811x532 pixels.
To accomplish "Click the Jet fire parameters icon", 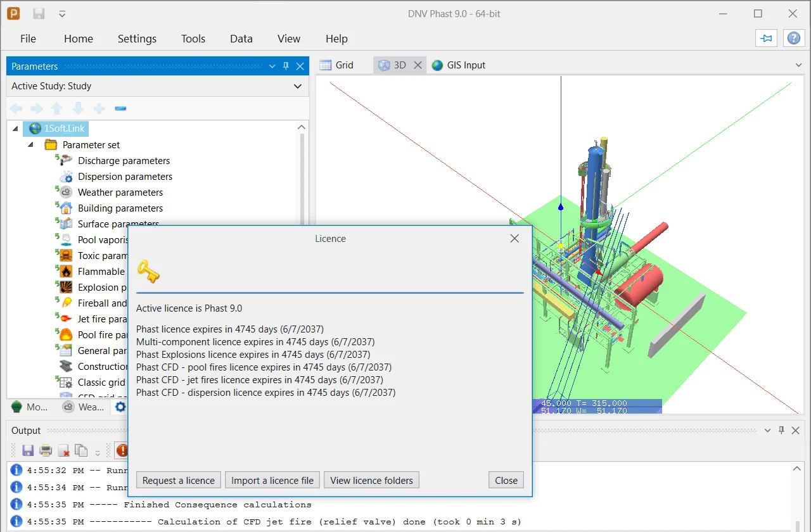I will [66, 319].
